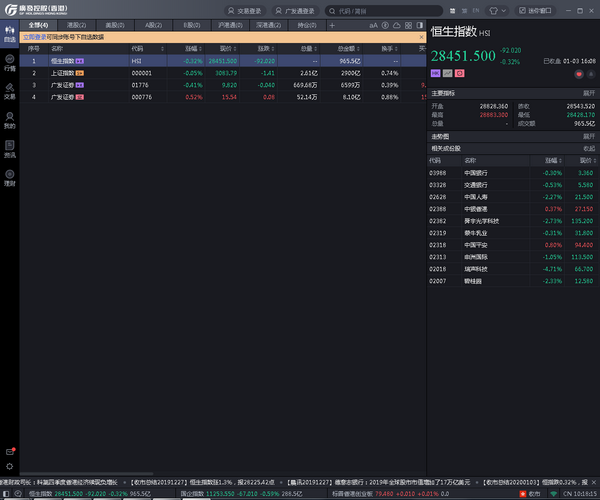Image resolution: width=600 pixels, height=500 pixels.
Task: Open the 资讯 news sidebar icon
Action: 10,149
